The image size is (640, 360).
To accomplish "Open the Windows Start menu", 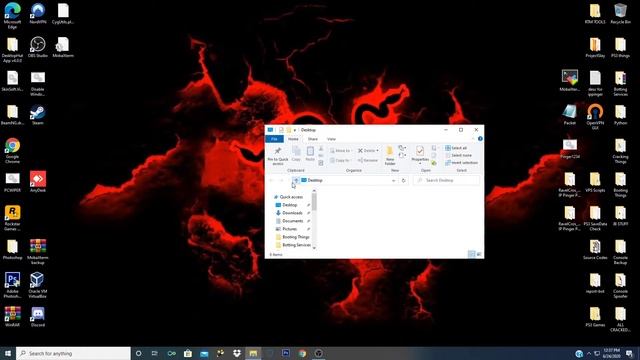I will click(8, 353).
